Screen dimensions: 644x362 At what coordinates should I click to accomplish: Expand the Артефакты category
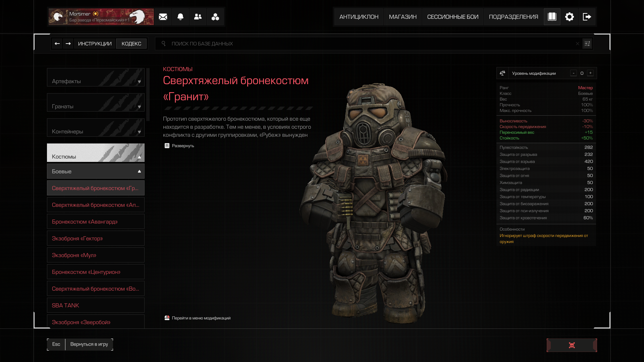point(96,77)
